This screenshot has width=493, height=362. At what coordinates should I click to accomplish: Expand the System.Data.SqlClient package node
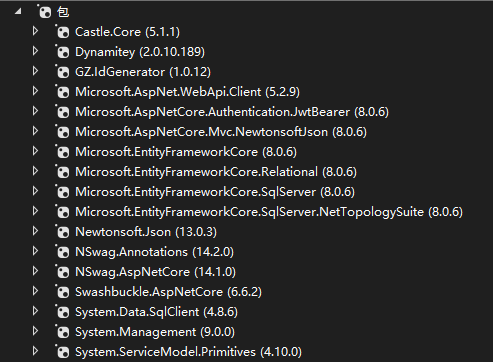coord(35,311)
